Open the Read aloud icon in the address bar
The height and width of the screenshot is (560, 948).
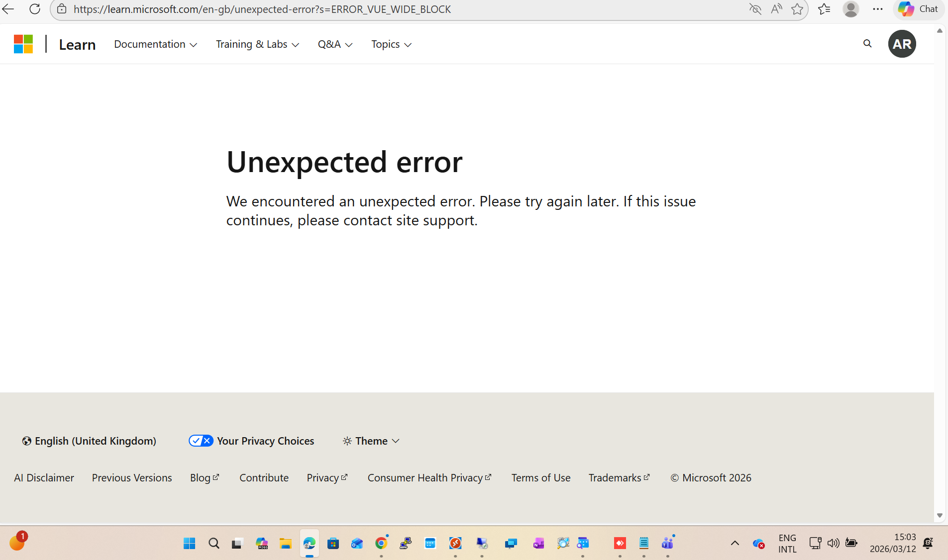click(x=776, y=9)
